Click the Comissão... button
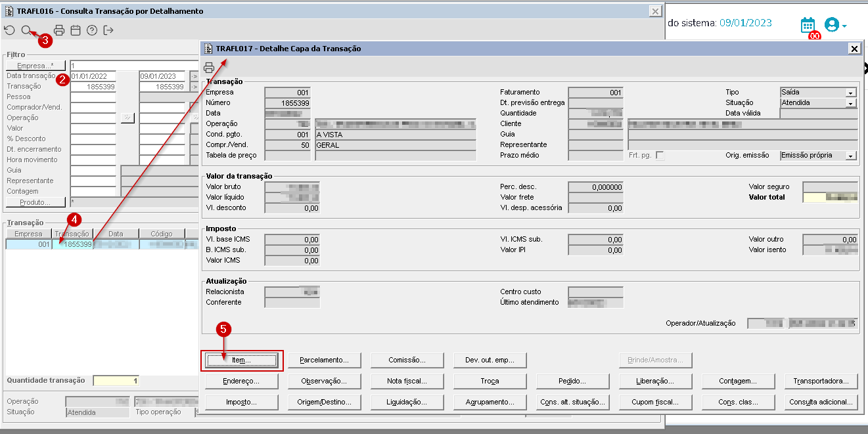868x434 pixels. pyautogui.click(x=407, y=360)
